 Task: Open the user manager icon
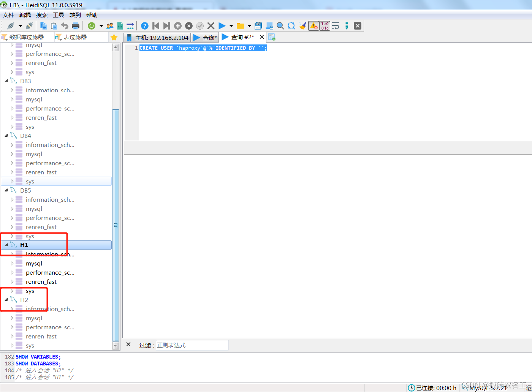click(x=110, y=26)
